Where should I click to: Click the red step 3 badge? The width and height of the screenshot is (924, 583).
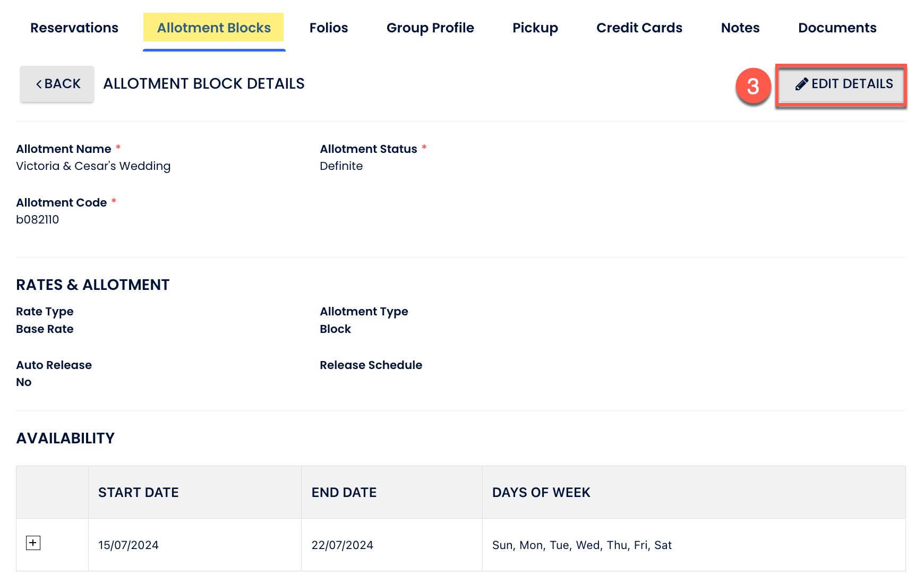752,86
